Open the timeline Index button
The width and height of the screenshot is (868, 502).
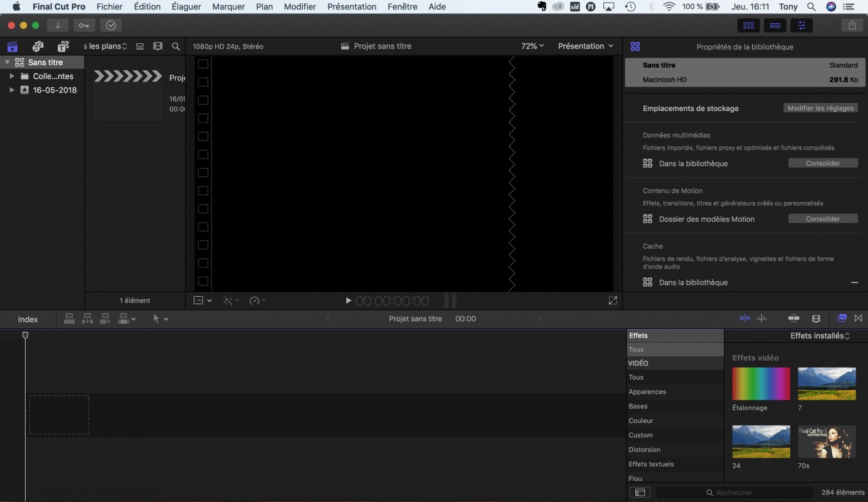28,319
